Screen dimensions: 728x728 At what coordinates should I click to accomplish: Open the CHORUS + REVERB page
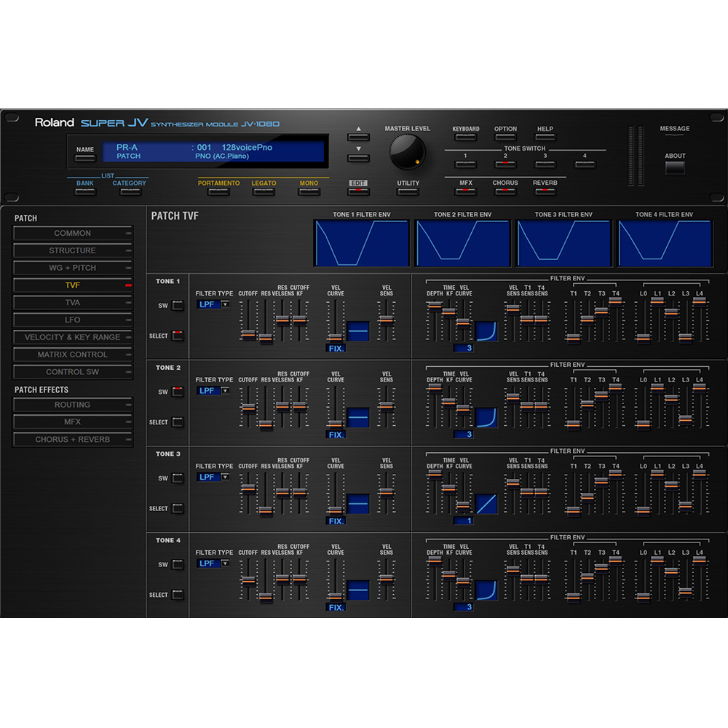tap(73, 439)
